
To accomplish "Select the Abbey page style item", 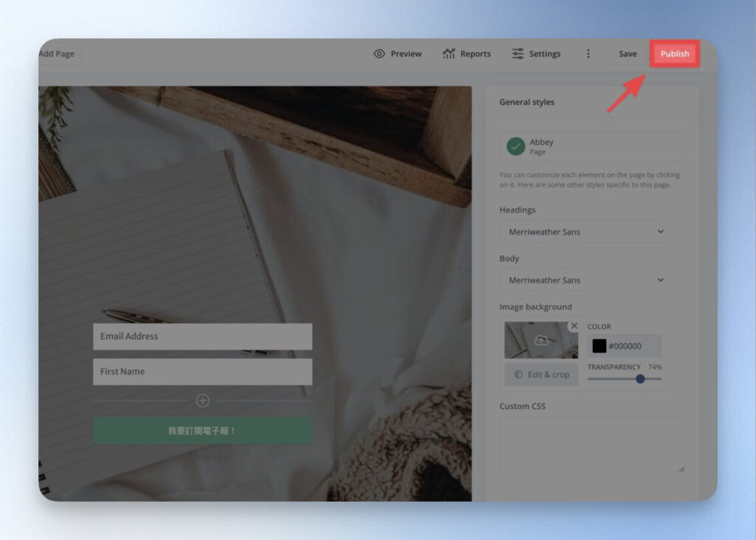I will coord(592,147).
